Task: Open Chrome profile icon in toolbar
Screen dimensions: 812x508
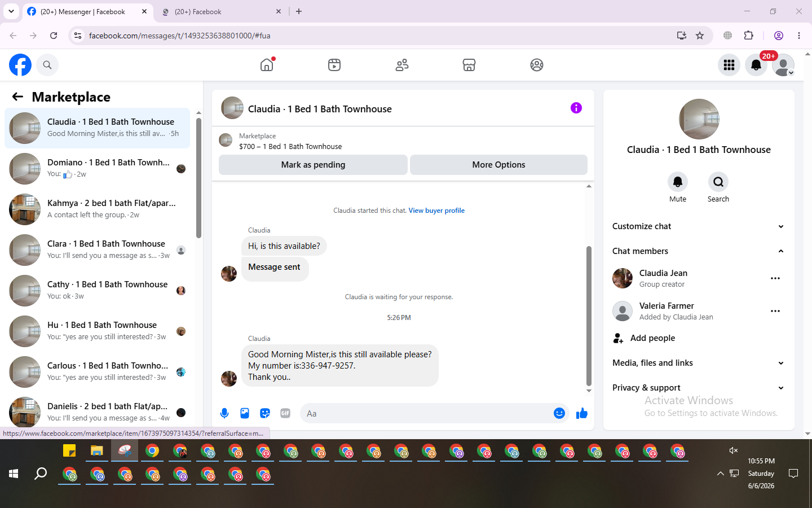Action: pyautogui.click(x=779, y=36)
